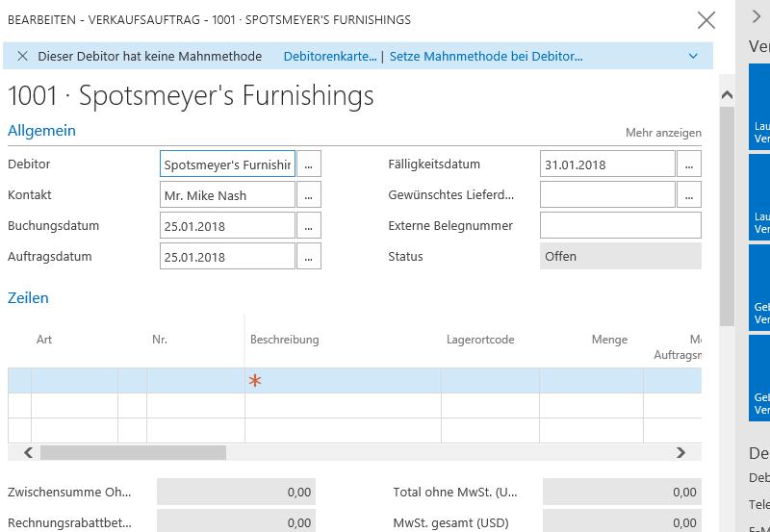Click the Lagerortcode column header
The image size is (770, 532).
tap(480, 340)
